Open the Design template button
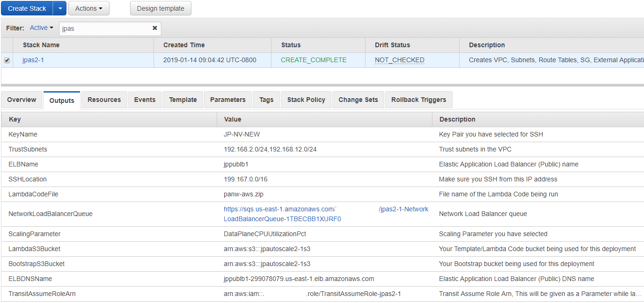Image resolution: width=644 pixels, height=303 pixels. pos(161,8)
